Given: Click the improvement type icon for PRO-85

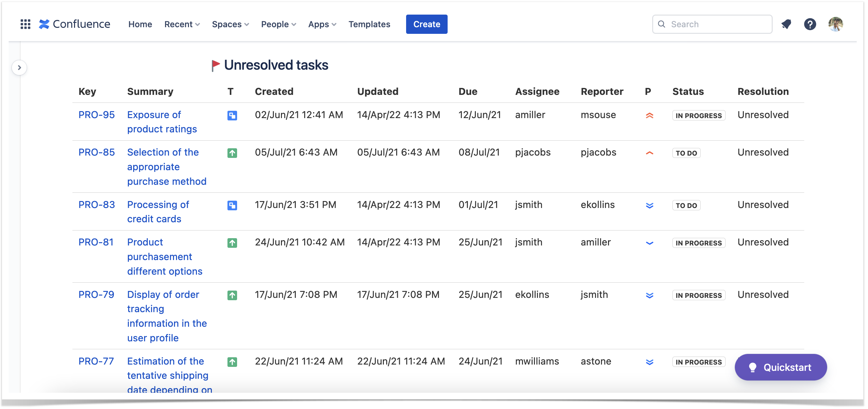Looking at the screenshot, I should coord(232,153).
